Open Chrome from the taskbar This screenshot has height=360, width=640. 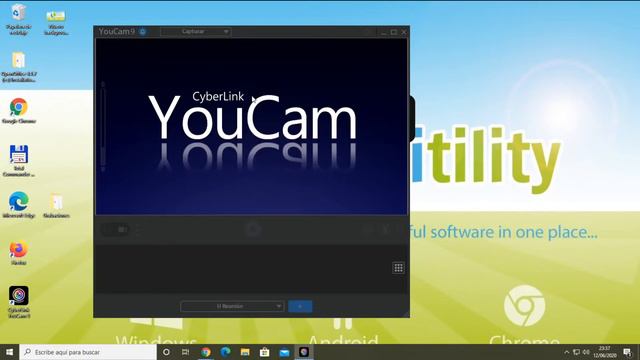[206, 352]
